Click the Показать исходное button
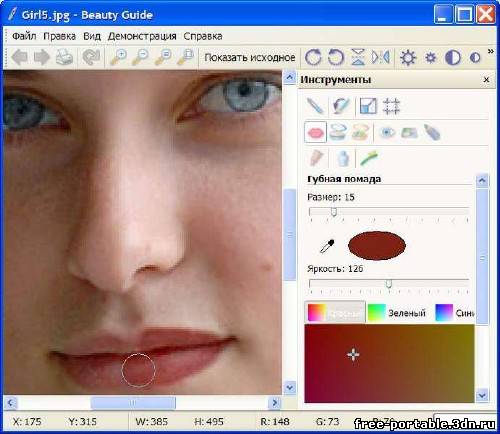Image resolution: width=500 pixels, height=434 pixels. tap(250, 58)
